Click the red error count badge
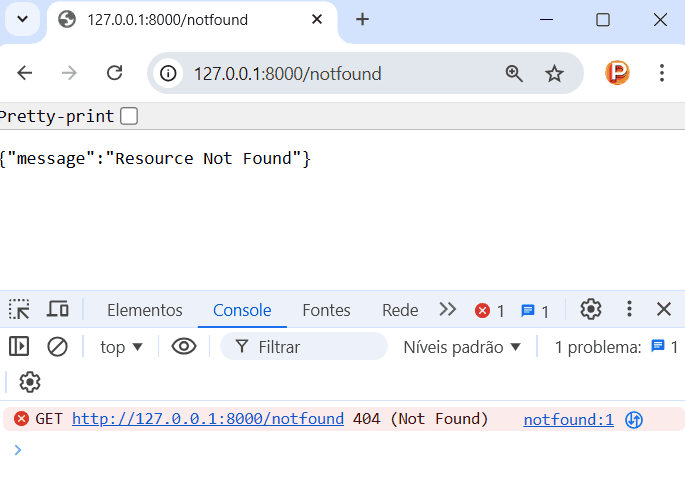This screenshot has height=493, width=685. tap(489, 311)
